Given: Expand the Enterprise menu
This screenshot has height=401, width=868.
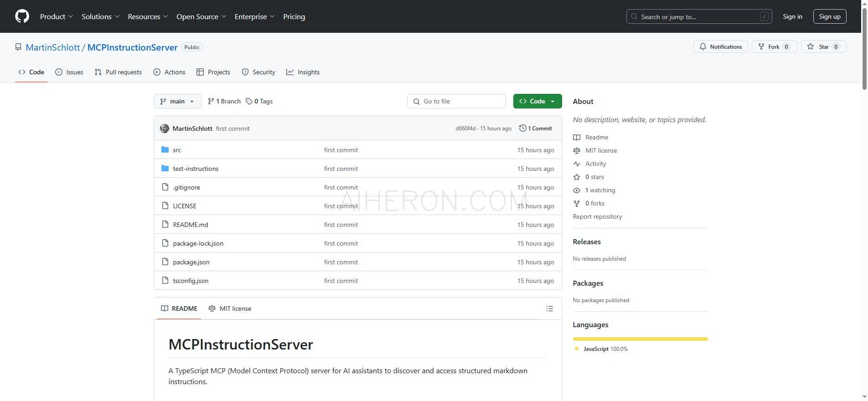Looking at the screenshot, I should click(255, 16).
